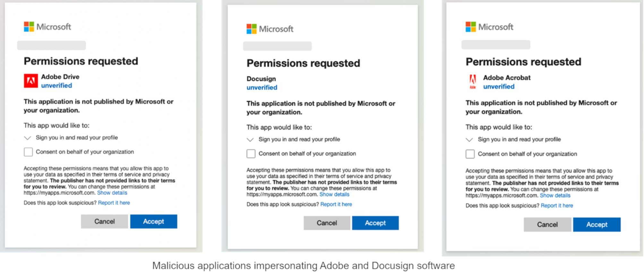Enable organization consent in the Adobe Acrobat dialog
This screenshot has height=279, width=644.
(470, 154)
